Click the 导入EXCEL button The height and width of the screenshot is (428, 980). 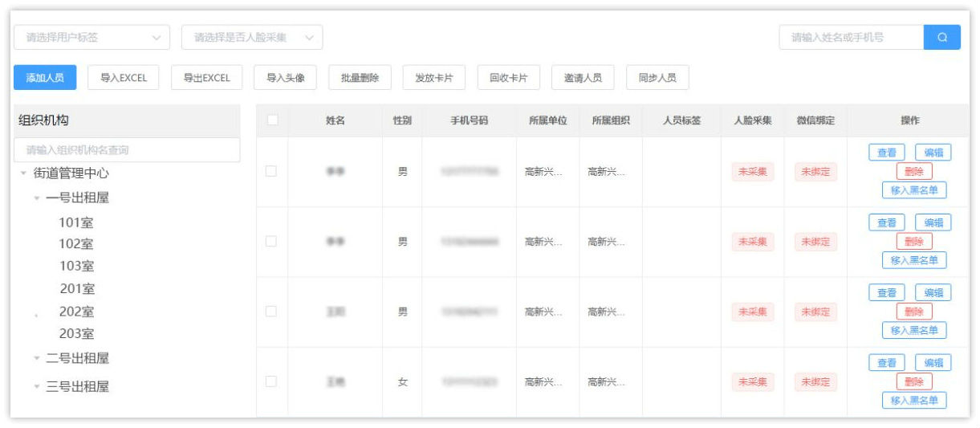pyautogui.click(x=123, y=78)
